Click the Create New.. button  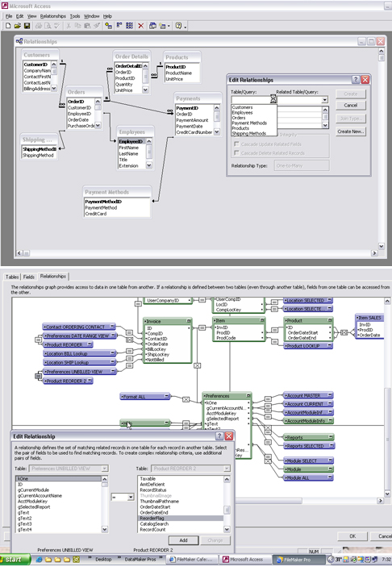point(350,131)
